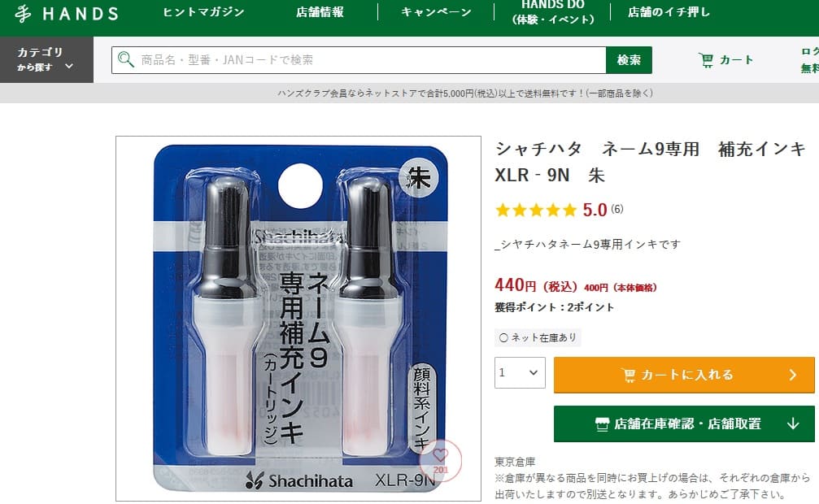Viewport: 819px width, 504px height.
Task: Open the cart via its cart icon
Action: tap(706, 60)
